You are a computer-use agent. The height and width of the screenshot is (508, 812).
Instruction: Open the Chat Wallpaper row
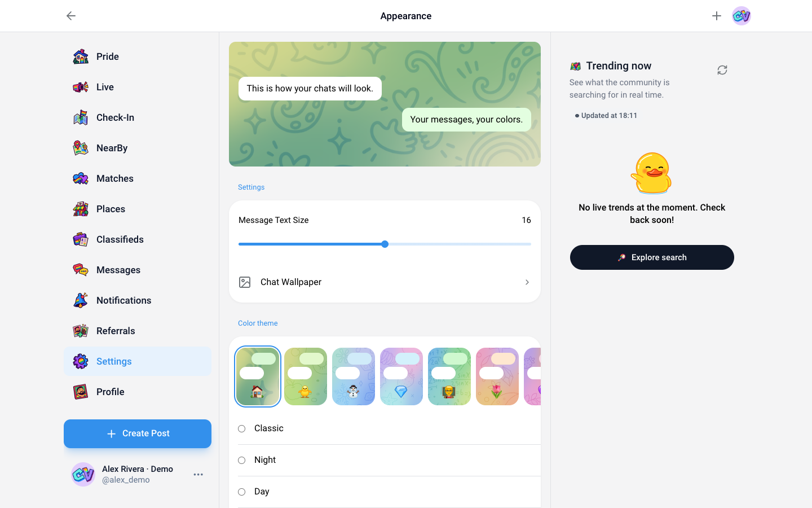click(385, 282)
